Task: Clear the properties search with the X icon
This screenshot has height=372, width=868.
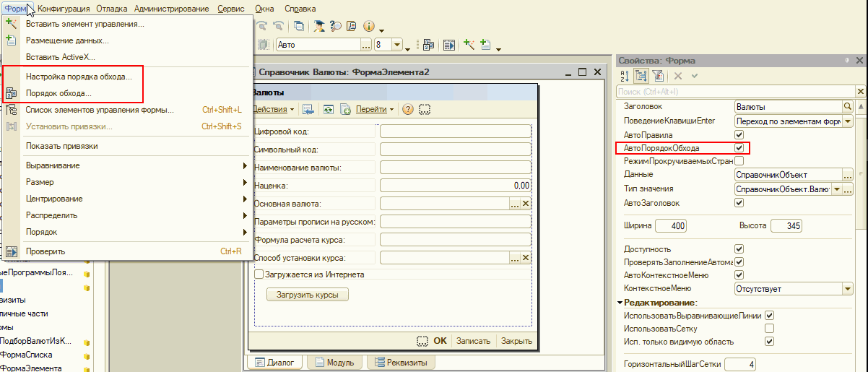Action: click(860, 92)
